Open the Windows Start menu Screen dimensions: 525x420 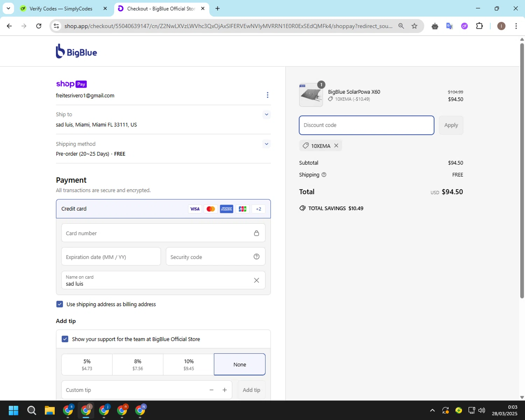(x=13, y=410)
